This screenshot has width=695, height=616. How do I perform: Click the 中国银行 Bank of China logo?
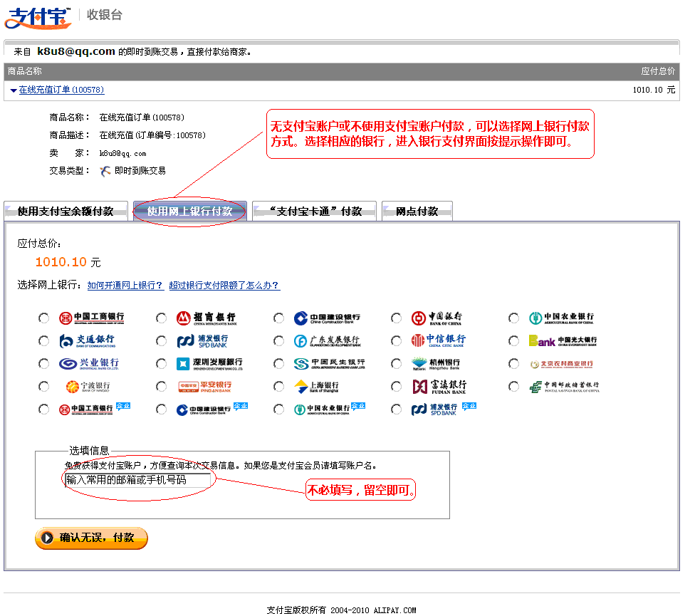tap(437, 318)
